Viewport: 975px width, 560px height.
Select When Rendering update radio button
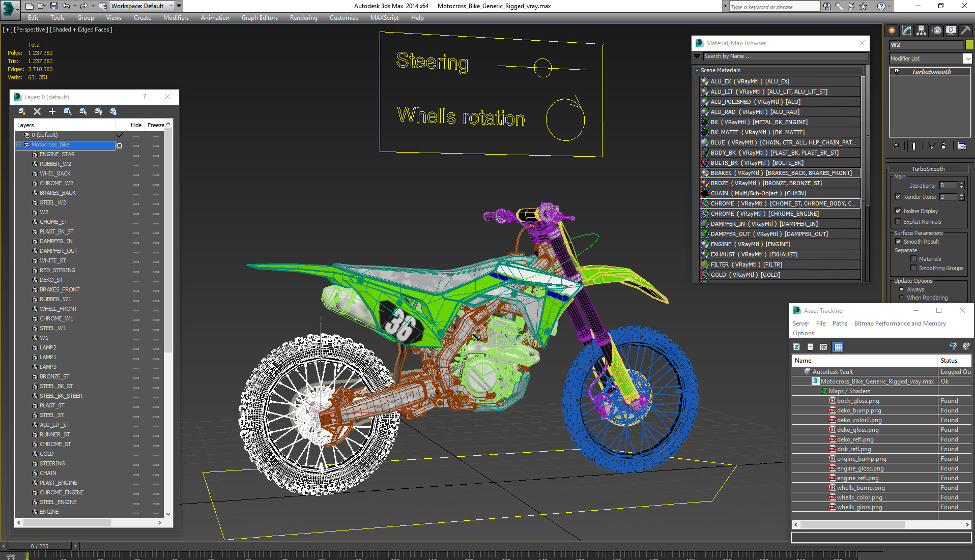(x=902, y=298)
